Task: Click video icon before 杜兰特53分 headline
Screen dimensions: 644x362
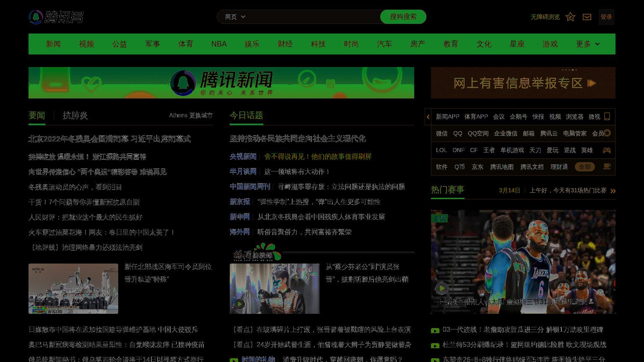Action: click(x=435, y=345)
